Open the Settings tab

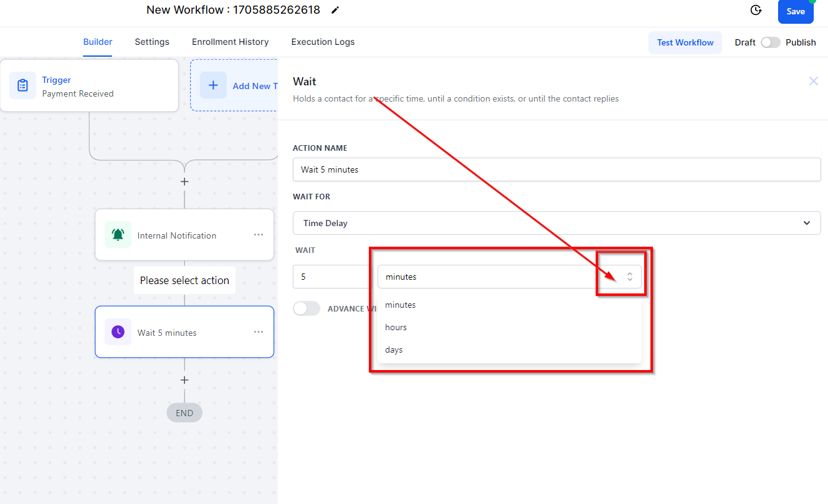tap(152, 42)
